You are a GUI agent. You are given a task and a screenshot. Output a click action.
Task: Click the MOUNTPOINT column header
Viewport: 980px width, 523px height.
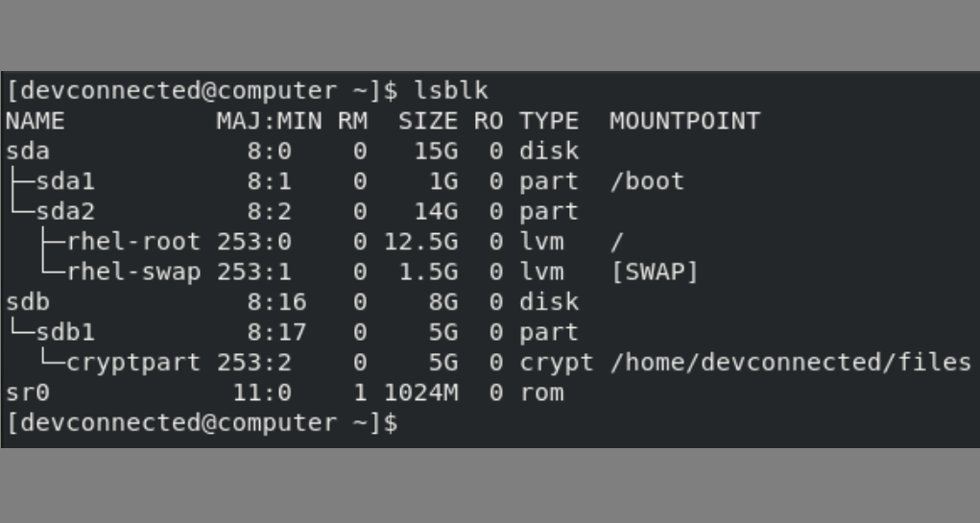[x=684, y=122]
